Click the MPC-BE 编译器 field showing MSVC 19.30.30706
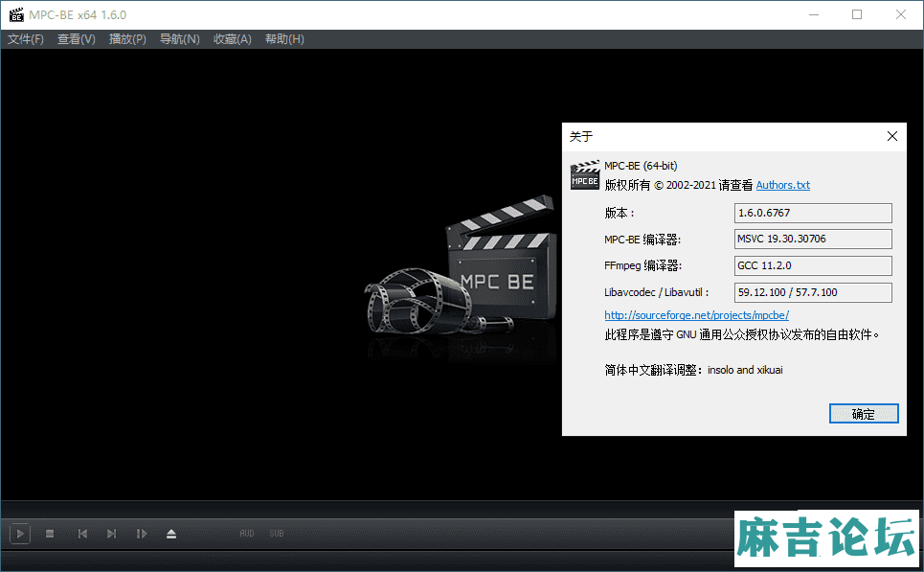 813,239
